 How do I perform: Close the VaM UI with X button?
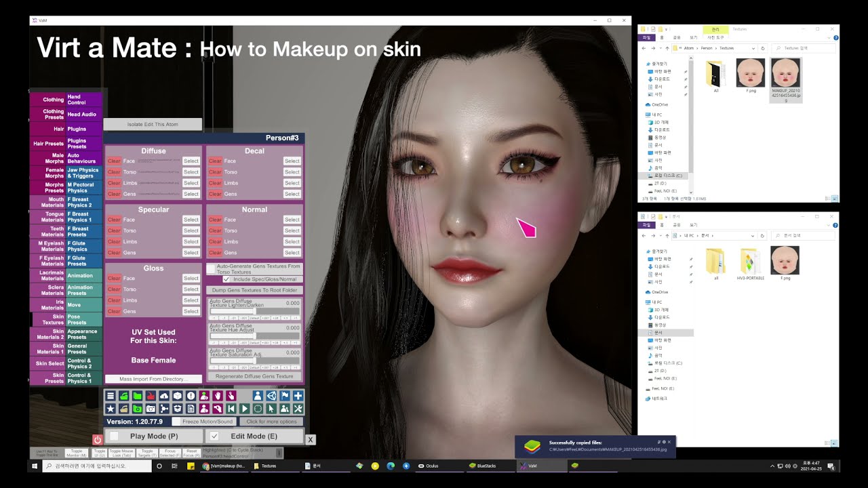pos(311,440)
